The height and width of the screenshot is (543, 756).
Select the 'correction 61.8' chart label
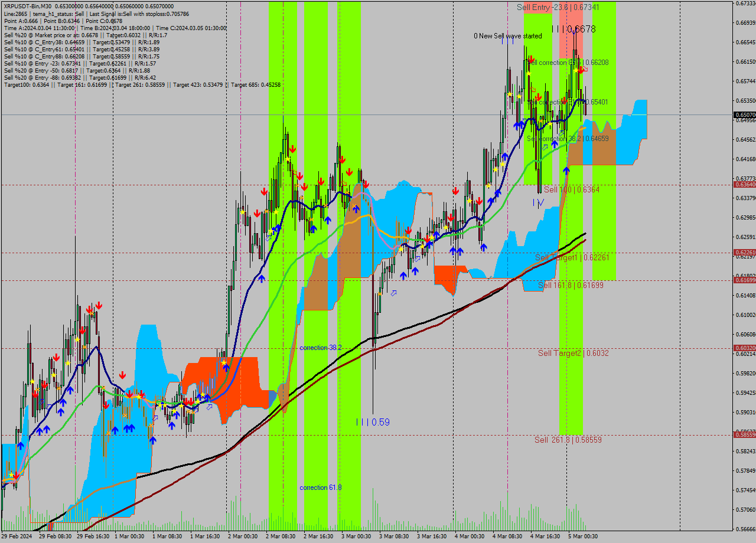(321, 488)
